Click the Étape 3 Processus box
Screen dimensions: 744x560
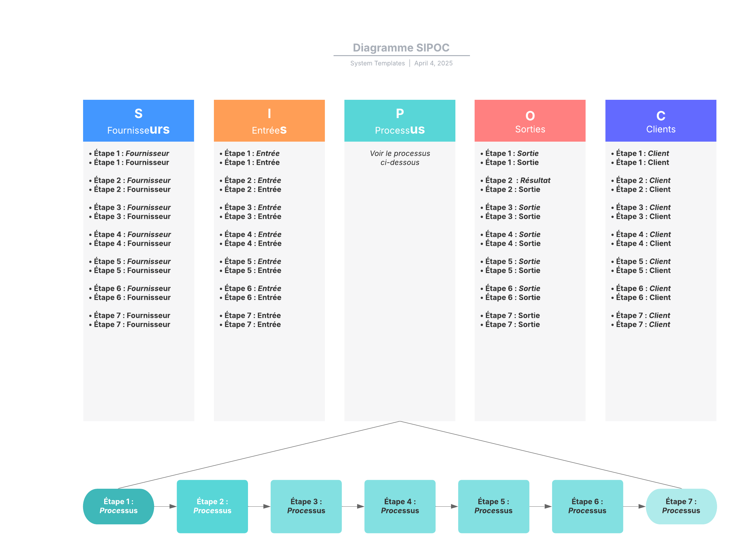[x=306, y=506]
